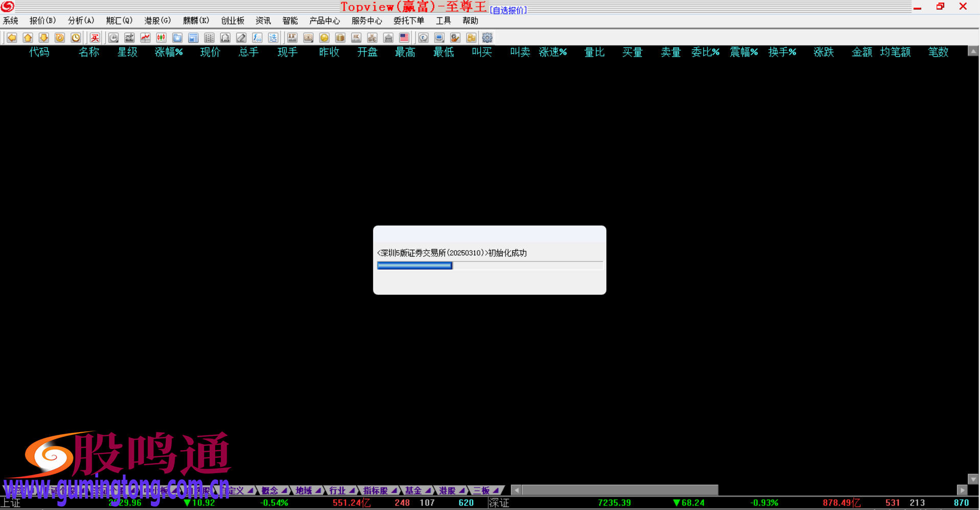Screen dimensions: 980x510
Task: Click the orange back arrow toolbar icon
Action: pyautogui.click(x=12, y=38)
